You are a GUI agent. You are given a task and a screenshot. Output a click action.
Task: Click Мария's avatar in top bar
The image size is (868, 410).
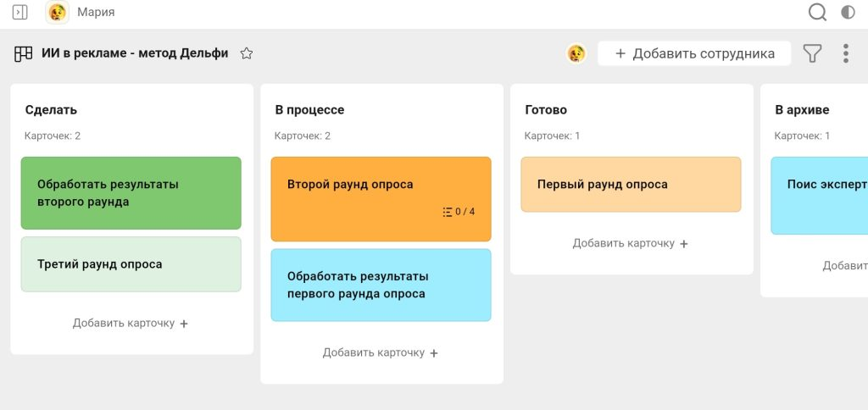(58, 12)
